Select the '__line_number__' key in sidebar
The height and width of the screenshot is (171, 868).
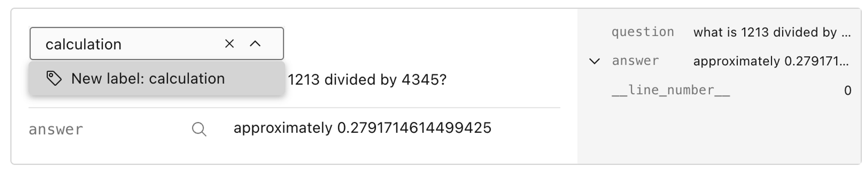pos(671,90)
